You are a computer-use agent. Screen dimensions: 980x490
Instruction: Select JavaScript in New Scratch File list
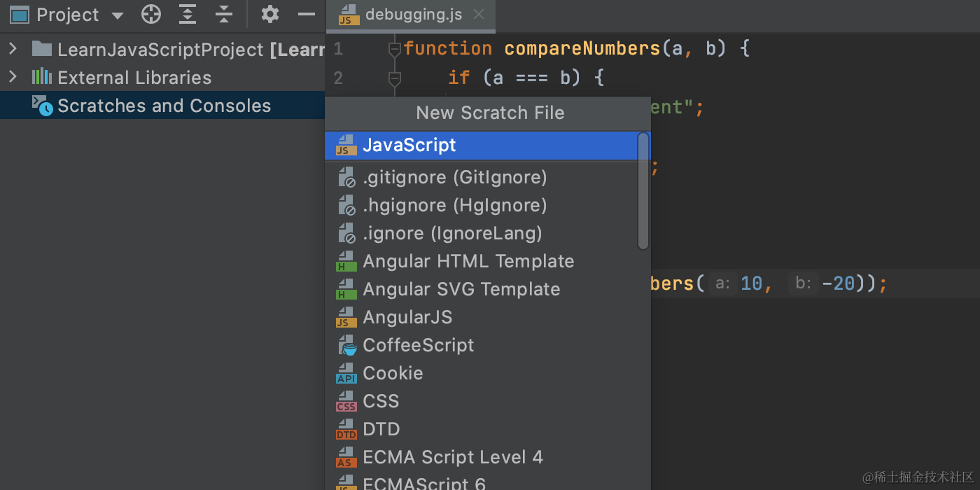pos(409,145)
